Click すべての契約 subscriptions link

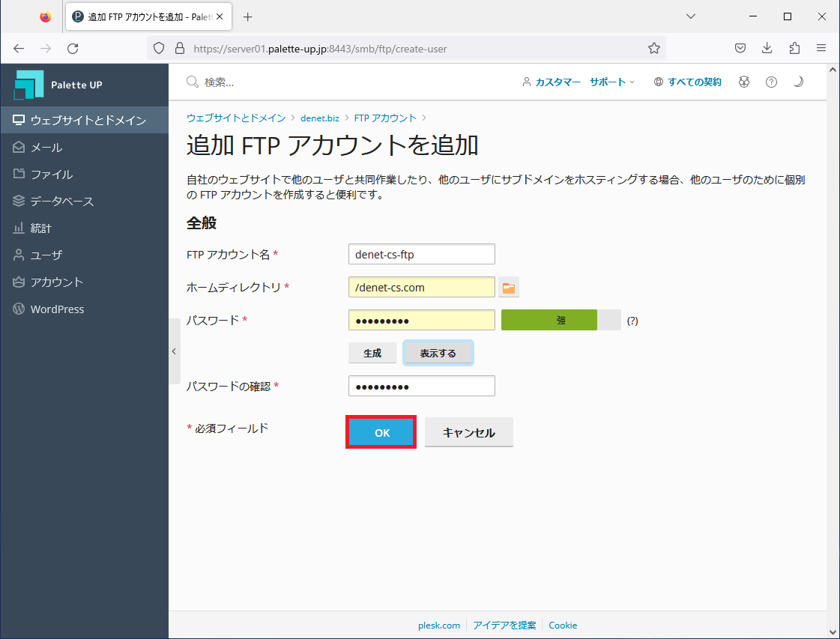[695, 82]
